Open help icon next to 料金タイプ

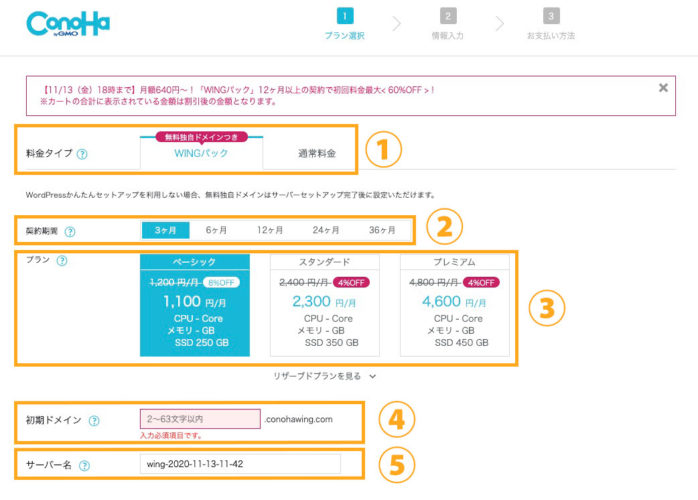click(82, 154)
